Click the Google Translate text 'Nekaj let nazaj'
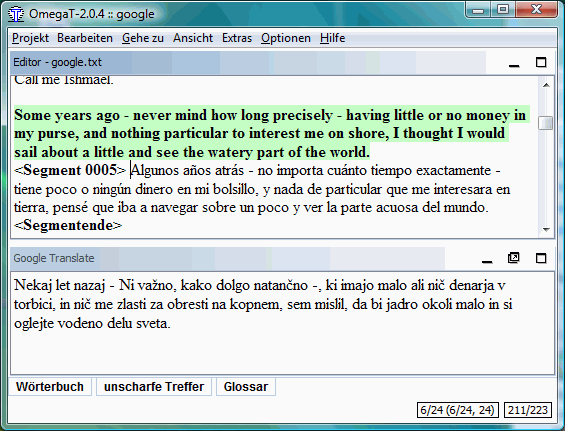The width and height of the screenshot is (565, 431). point(59,285)
